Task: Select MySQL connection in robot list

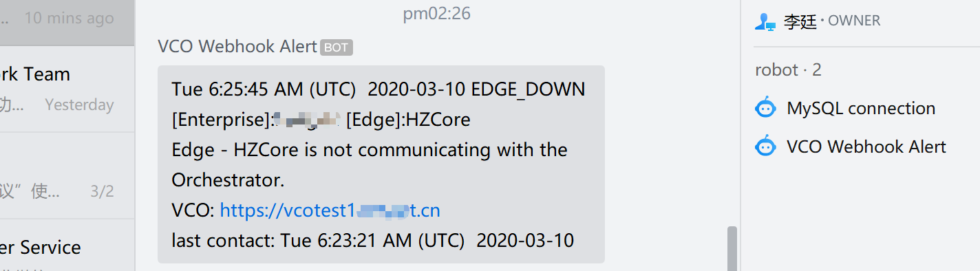Action: point(860,109)
